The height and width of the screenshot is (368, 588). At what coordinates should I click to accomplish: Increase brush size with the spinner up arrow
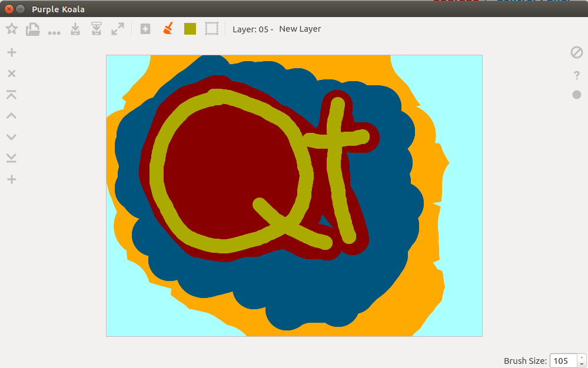click(582, 357)
